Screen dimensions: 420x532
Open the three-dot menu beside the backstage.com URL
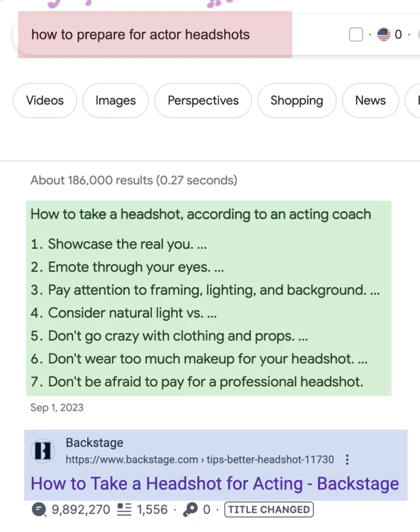click(x=347, y=460)
